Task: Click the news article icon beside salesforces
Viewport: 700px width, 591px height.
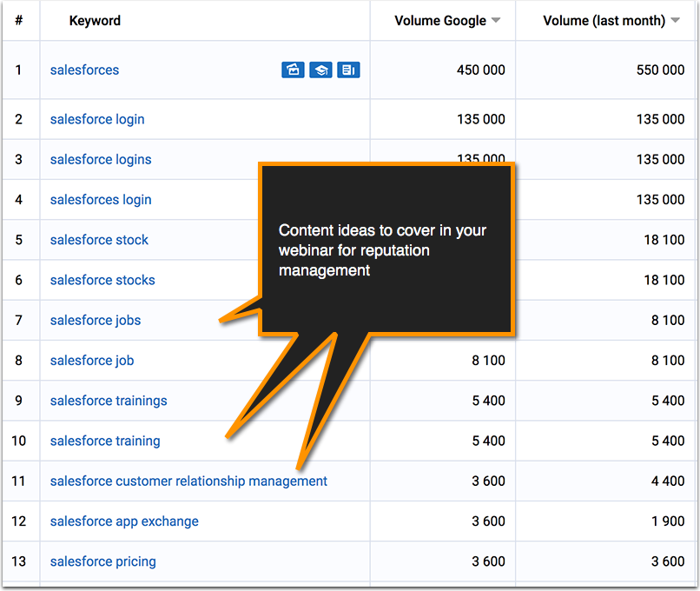Action: click(x=348, y=70)
